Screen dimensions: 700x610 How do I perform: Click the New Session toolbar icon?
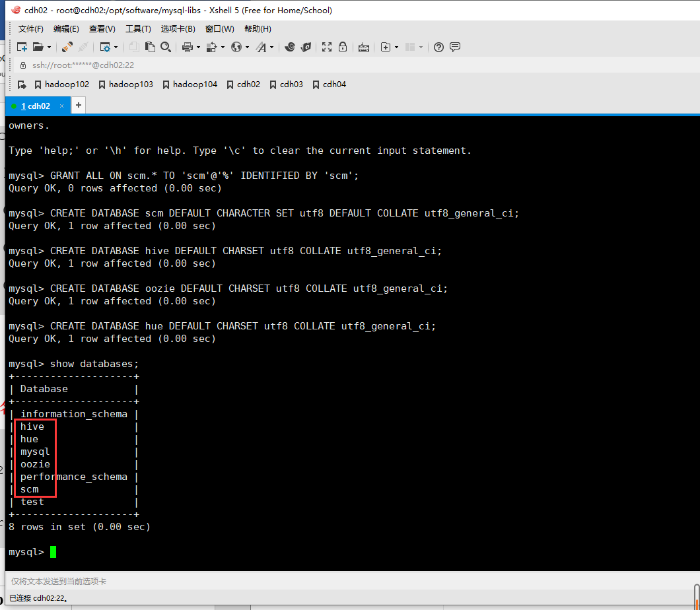(22, 47)
